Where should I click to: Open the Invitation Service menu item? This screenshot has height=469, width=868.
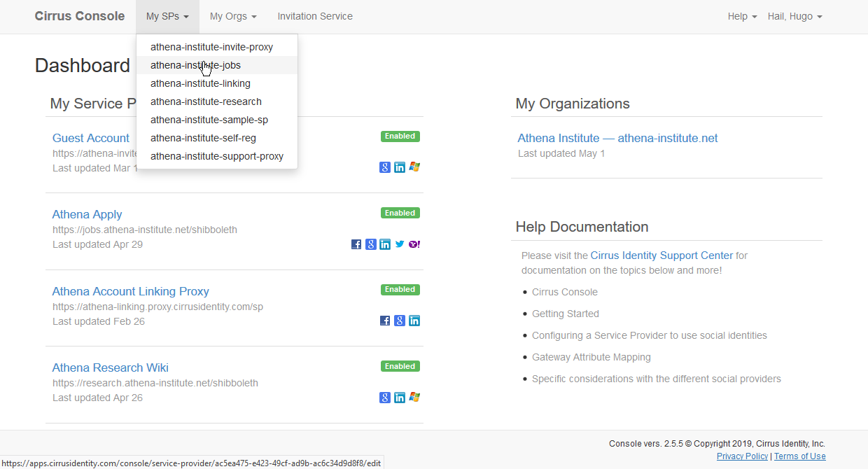pyautogui.click(x=315, y=16)
